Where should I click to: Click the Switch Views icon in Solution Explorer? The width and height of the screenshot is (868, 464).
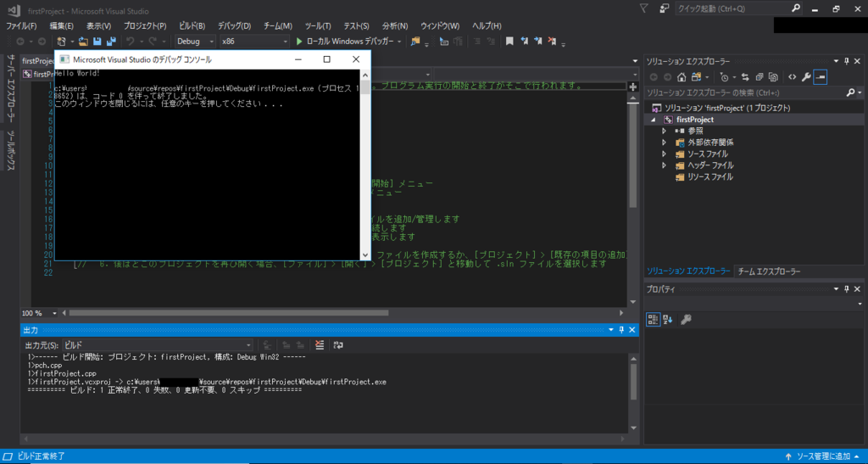tap(697, 77)
